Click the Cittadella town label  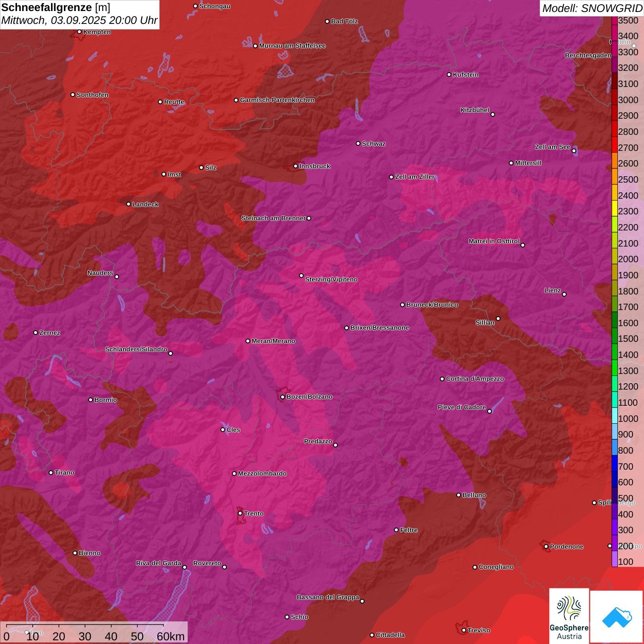(390, 635)
